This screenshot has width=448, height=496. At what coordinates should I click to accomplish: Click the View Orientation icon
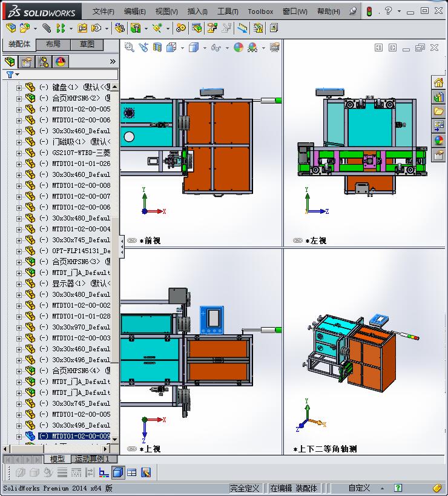coord(171,47)
